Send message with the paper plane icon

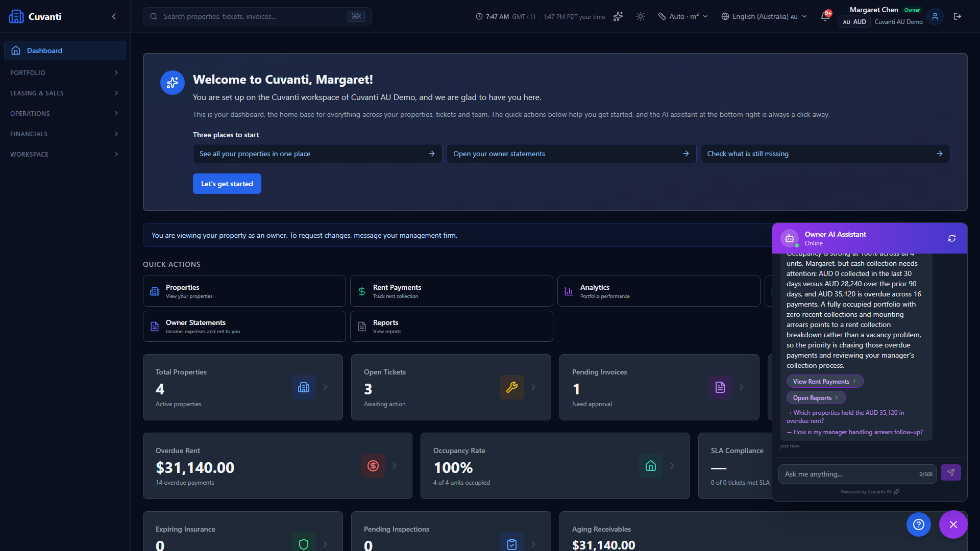click(951, 472)
